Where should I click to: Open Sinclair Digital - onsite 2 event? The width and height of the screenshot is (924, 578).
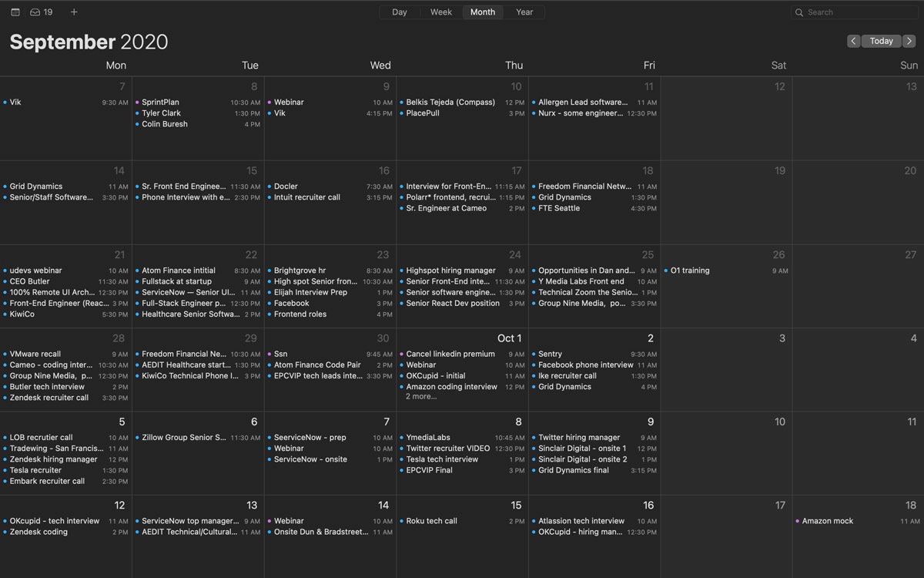pyautogui.click(x=594, y=459)
